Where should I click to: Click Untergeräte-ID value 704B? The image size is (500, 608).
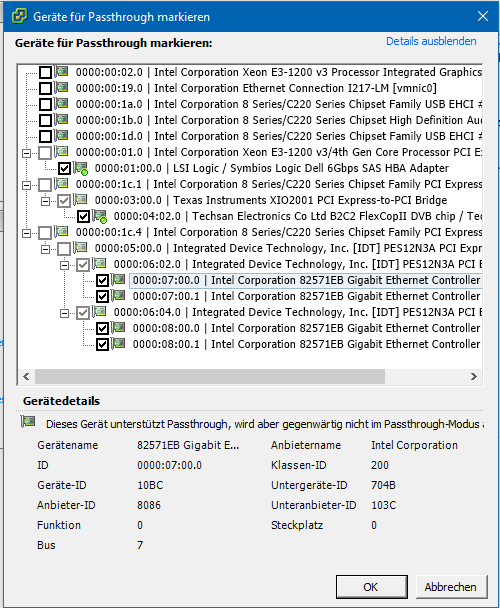[383, 485]
